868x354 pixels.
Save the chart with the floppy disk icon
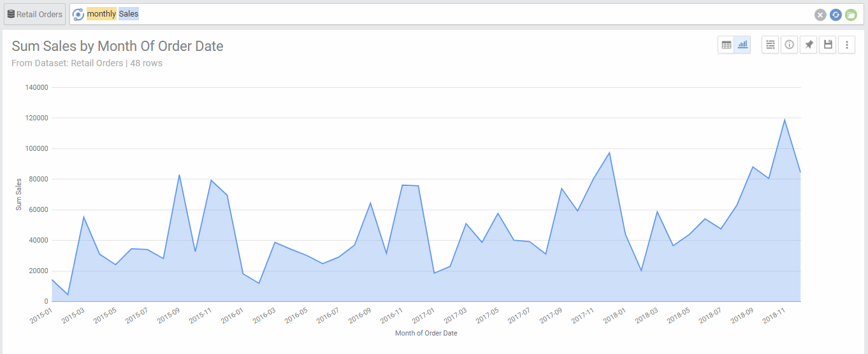click(827, 45)
